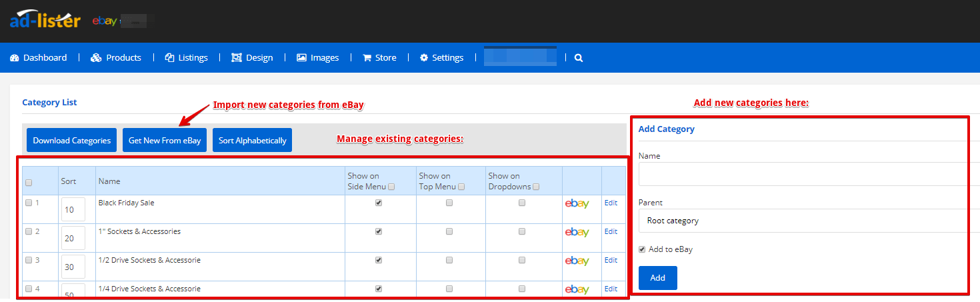
Task: Click the Add Category panel heading
Action: tap(667, 129)
